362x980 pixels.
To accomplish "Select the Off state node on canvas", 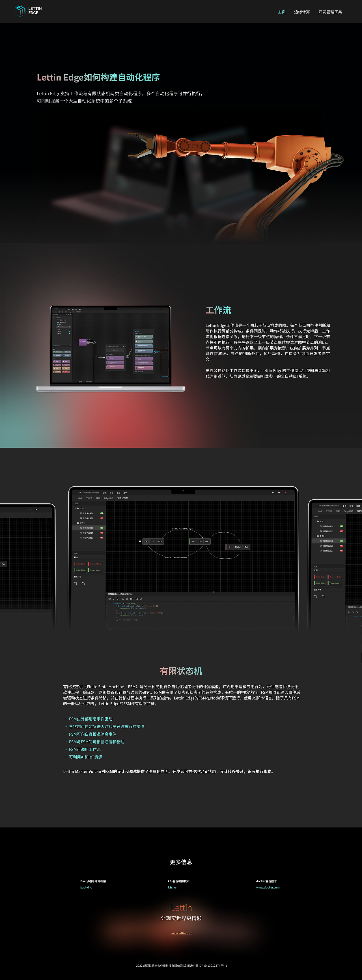I will pyautogui.click(x=200, y=541).
